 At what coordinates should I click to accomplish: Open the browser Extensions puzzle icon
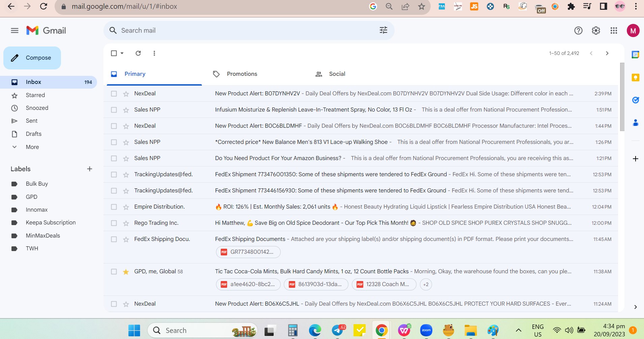point(571,6)
